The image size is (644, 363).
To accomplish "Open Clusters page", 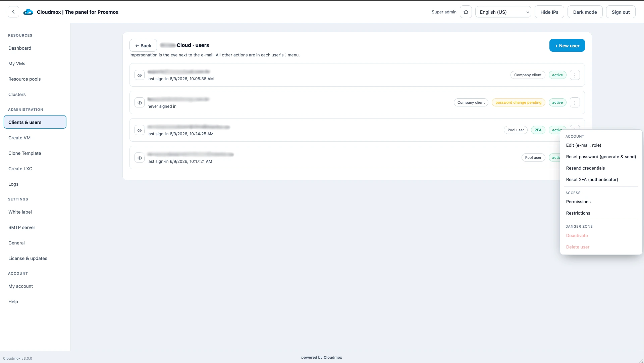I will click(x=35, y=94).
